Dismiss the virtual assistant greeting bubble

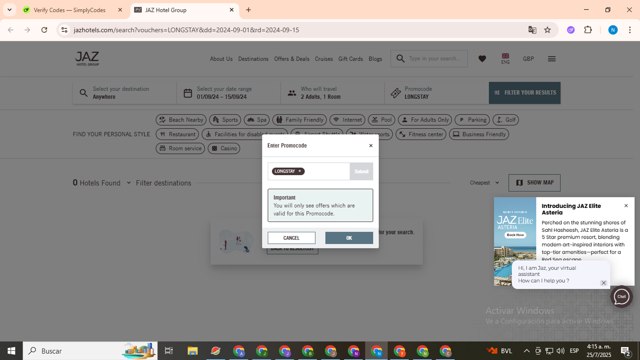click(603, 283)
